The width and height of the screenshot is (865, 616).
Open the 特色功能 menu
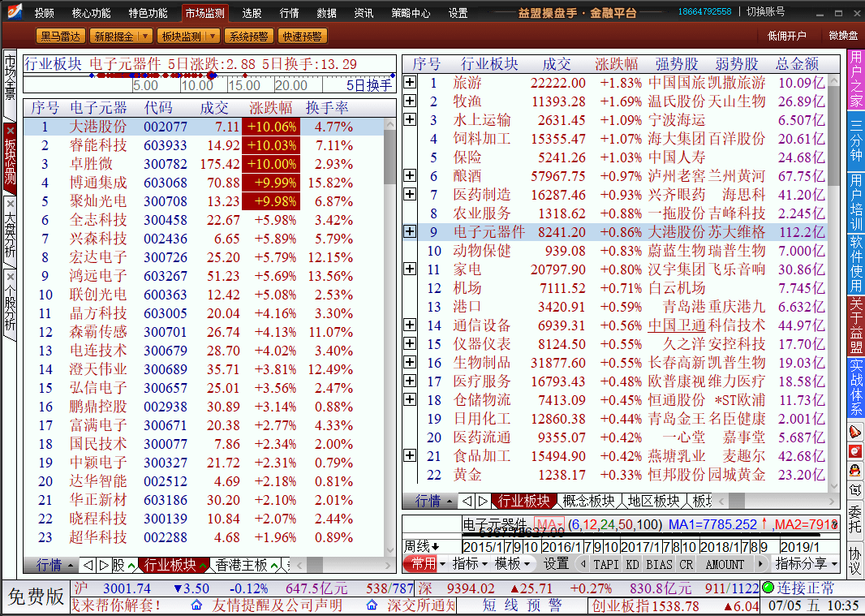coord(148,13)
